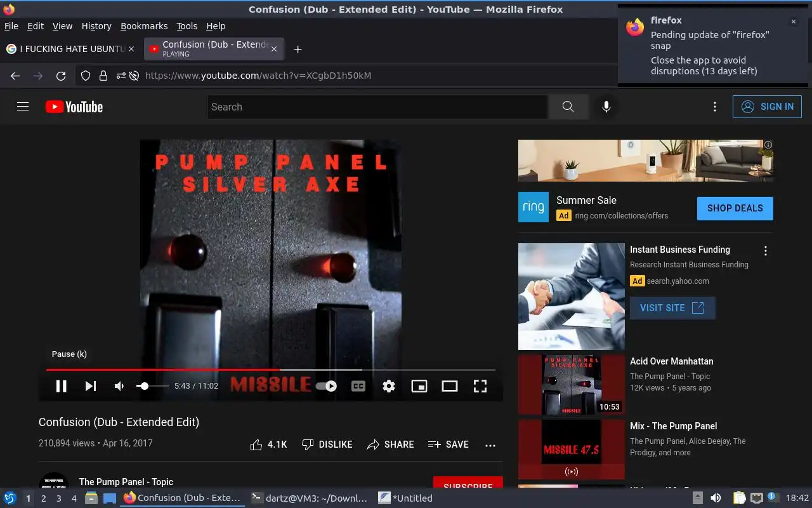The height and width of the screenshot is (508, 812).
Task: Toggle the autoplay switch in the player
Action: click(x=326, y=385)
